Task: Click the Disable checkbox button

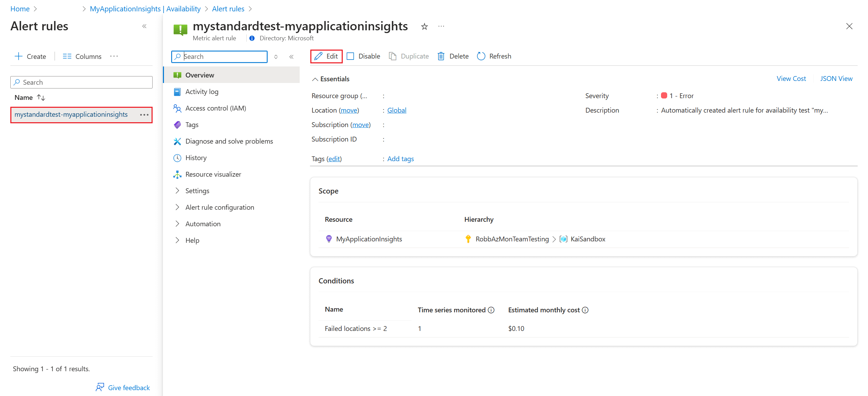Action: tap(351, 56)
